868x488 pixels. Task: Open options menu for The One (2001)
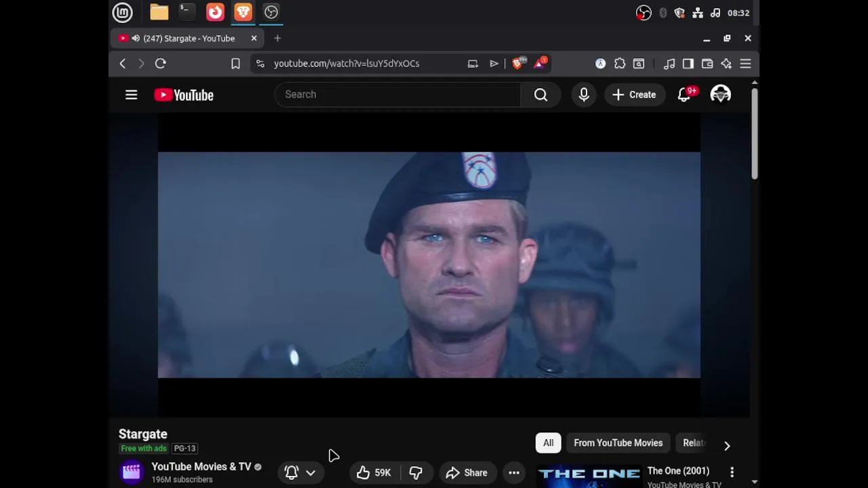[x=732, y=472]
